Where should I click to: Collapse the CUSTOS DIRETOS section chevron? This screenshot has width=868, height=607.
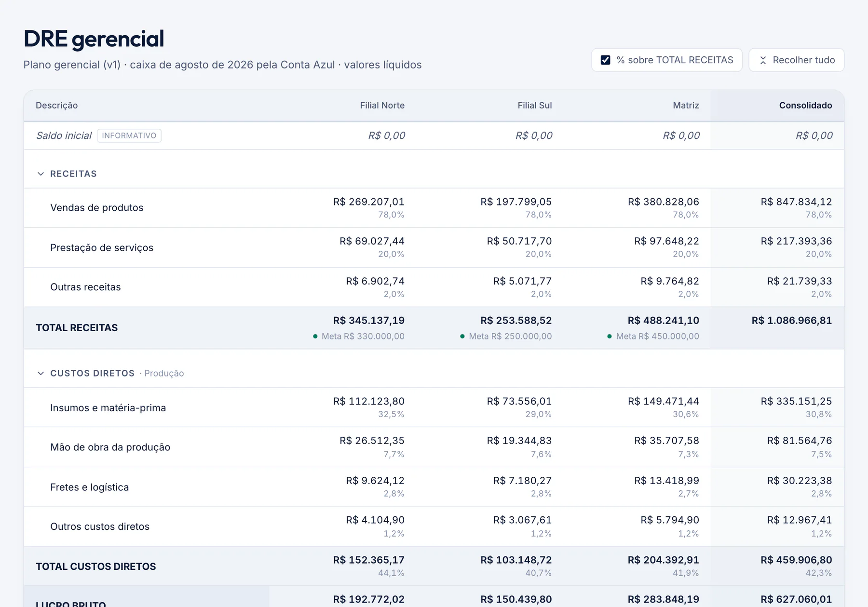click(41, 373)
